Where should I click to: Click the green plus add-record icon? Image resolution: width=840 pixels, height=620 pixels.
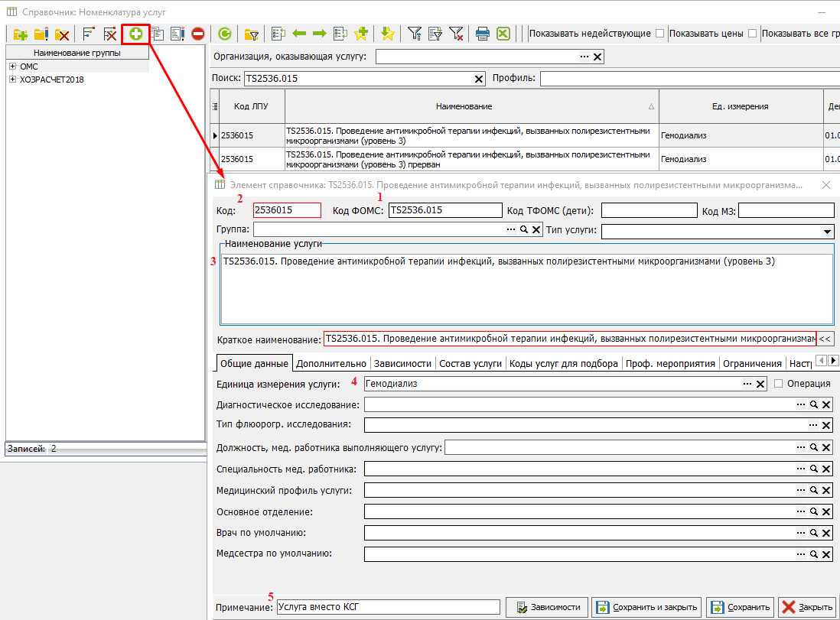point(136,34)
